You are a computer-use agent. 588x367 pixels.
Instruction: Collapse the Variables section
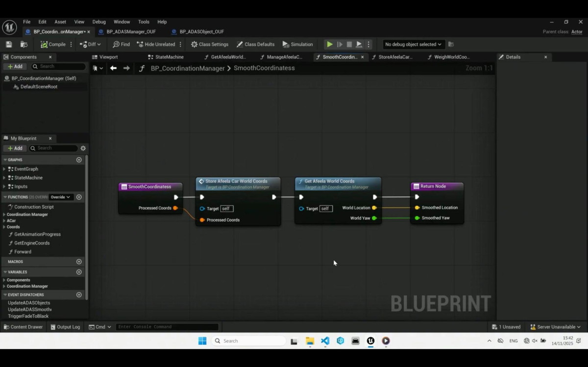(5, 272)
